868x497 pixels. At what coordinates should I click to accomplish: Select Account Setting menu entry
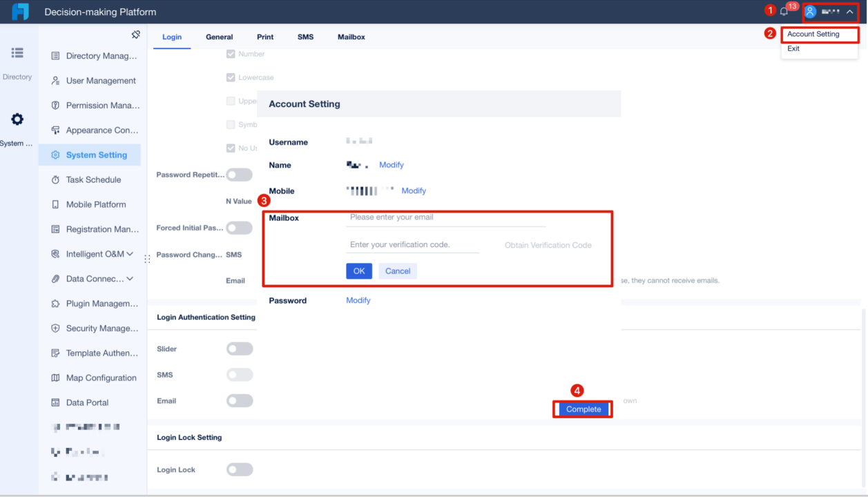point(813,34)
